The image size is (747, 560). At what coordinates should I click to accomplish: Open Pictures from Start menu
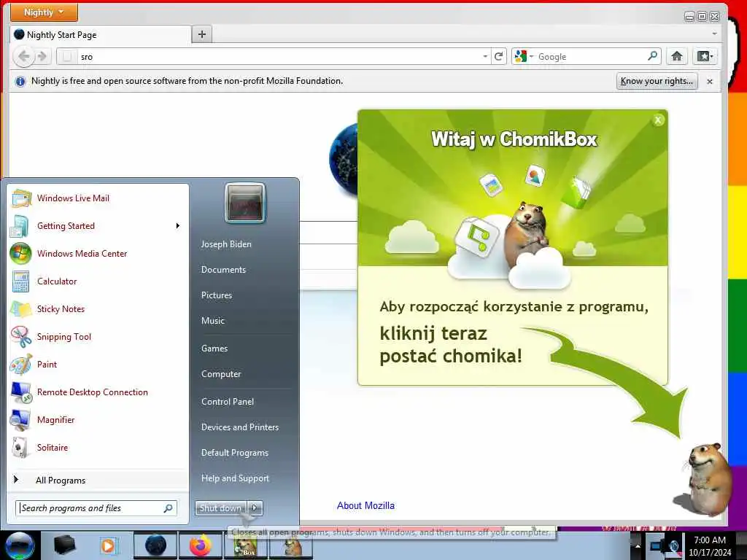[216, 295]
